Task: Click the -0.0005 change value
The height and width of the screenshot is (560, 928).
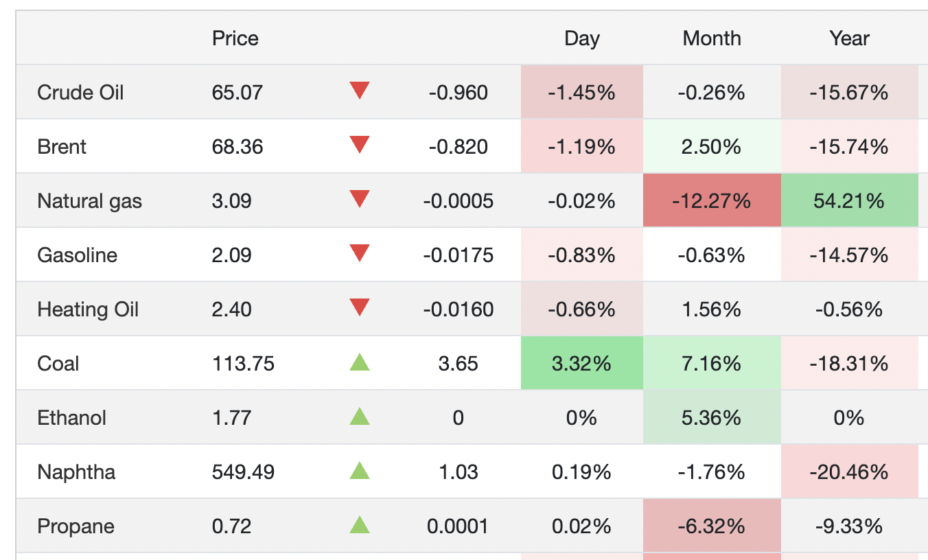Action: point(458,200)
